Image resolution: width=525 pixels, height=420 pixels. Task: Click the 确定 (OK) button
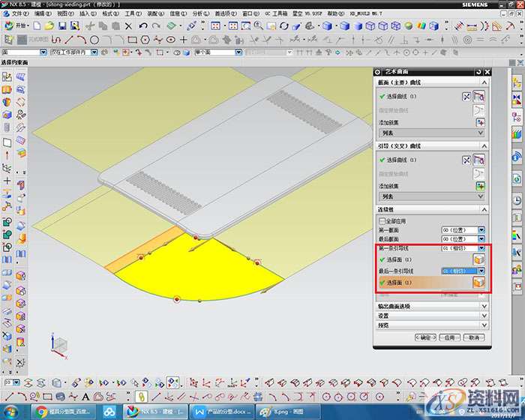426,337
